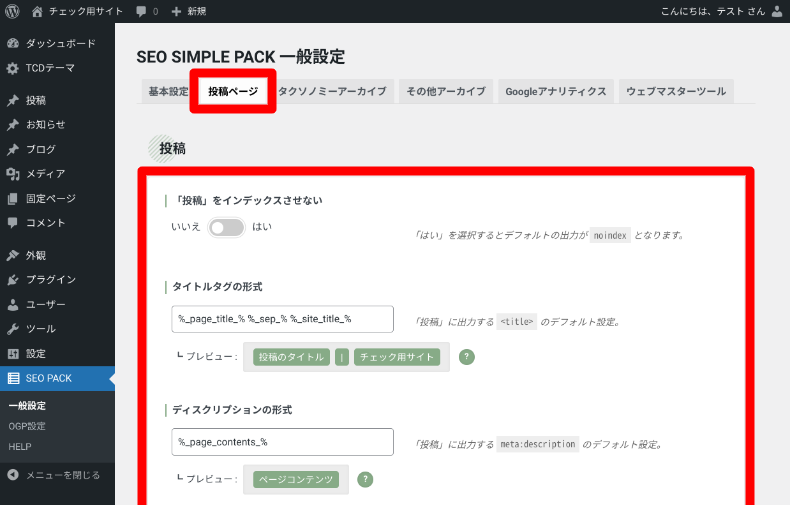Click こんにちは、テスト さん account link
The image size is (790, 505).
(x=713, y=11)
